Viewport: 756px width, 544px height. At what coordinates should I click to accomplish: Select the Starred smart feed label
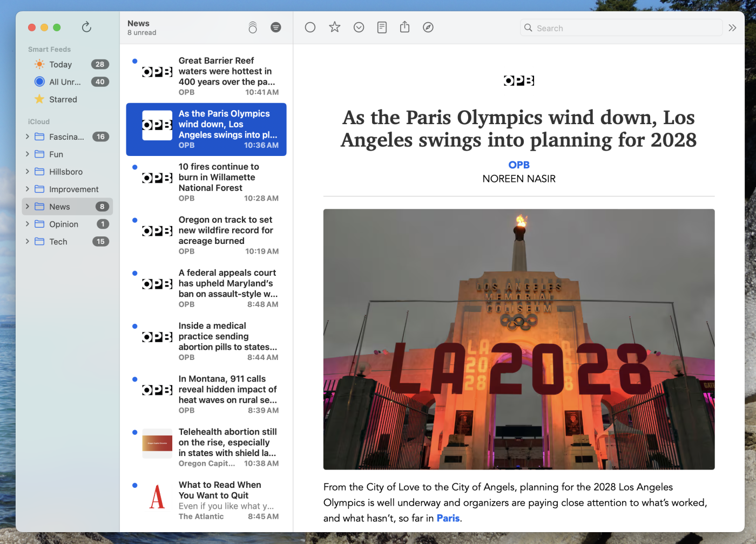pyautogui.click(x=63, y=99)
